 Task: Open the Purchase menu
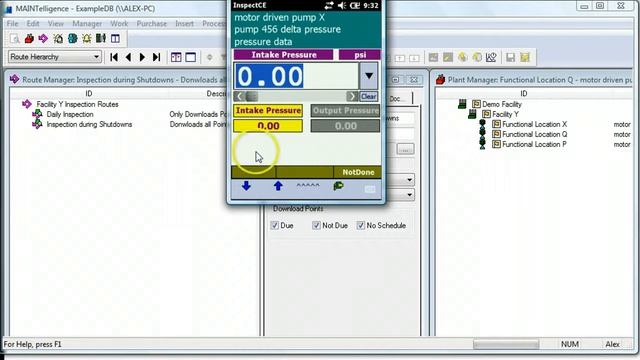(x=152, y=24)
